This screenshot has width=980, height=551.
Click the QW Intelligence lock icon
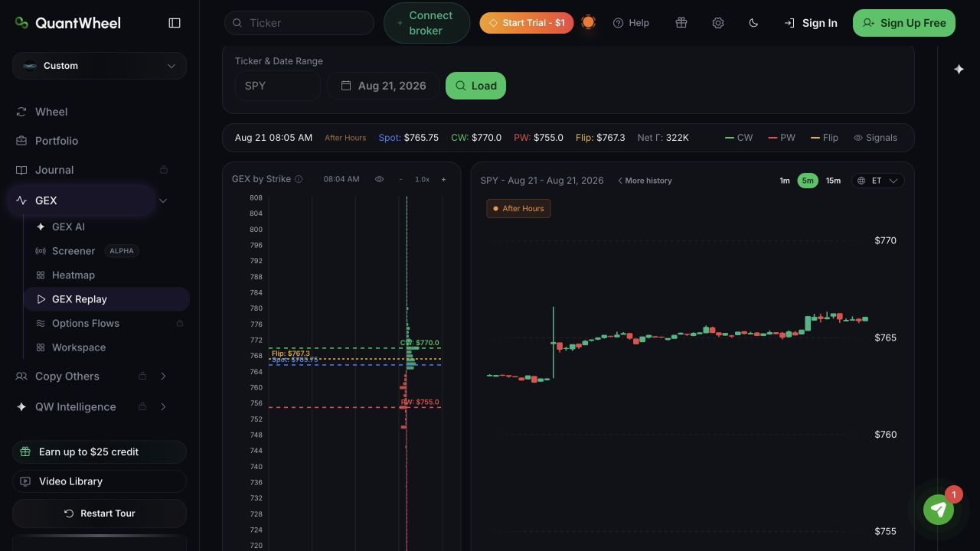[142, 406]
